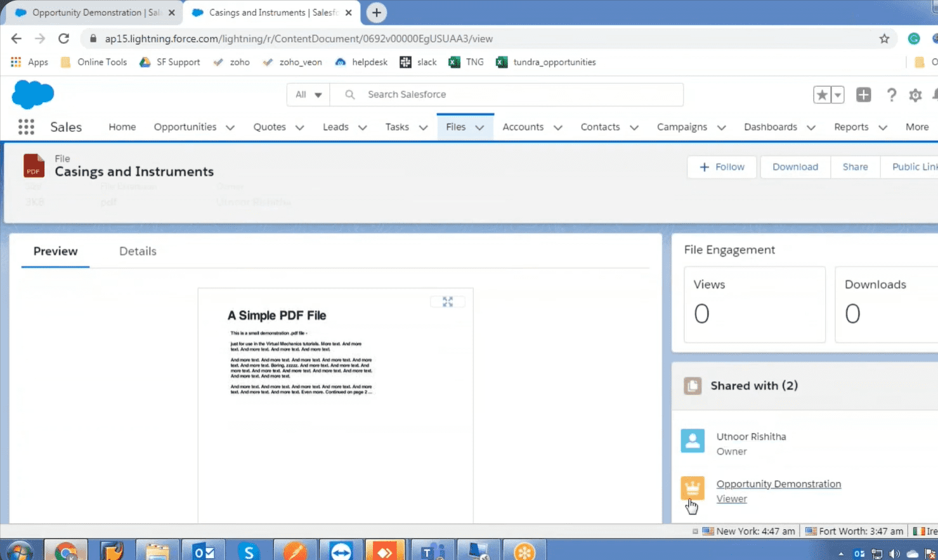Image resolution: width=938 pixels, height=560 pixels.
Task: Open the search scope 'All' dropdown
Action: click(308, 94)
